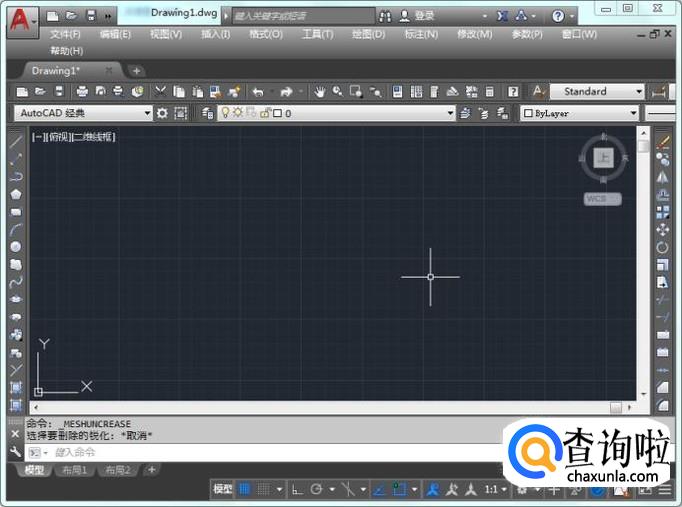Image resolution: width=682 pixels, height=507 pixels.
Task: Click the 模型 button in status bar
Action: click(222, 490)
